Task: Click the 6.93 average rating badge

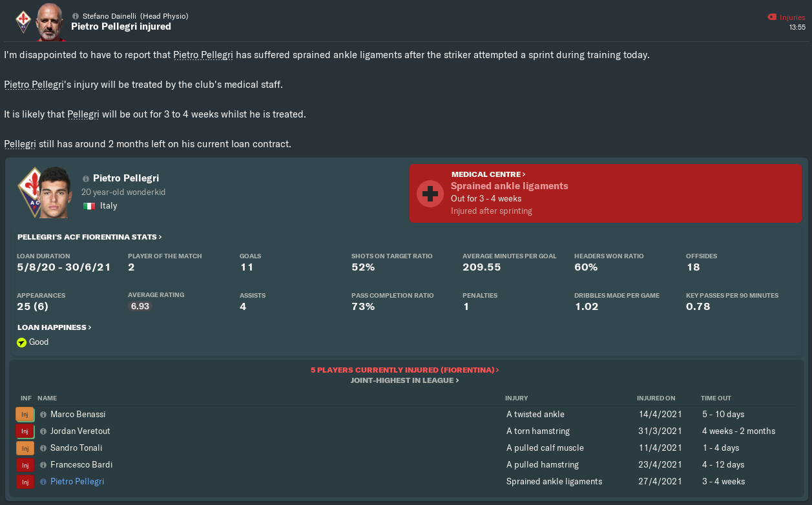Action: point(140,306)
